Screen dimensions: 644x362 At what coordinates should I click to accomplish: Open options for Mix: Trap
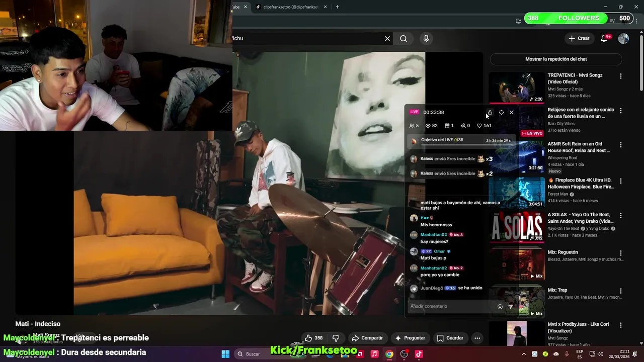click(x=621, y=291)
